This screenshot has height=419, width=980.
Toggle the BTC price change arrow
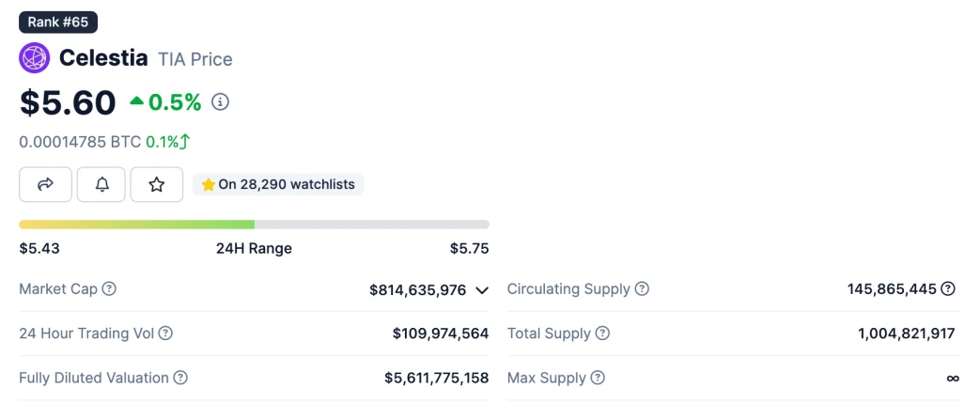(x=185, y=142)
